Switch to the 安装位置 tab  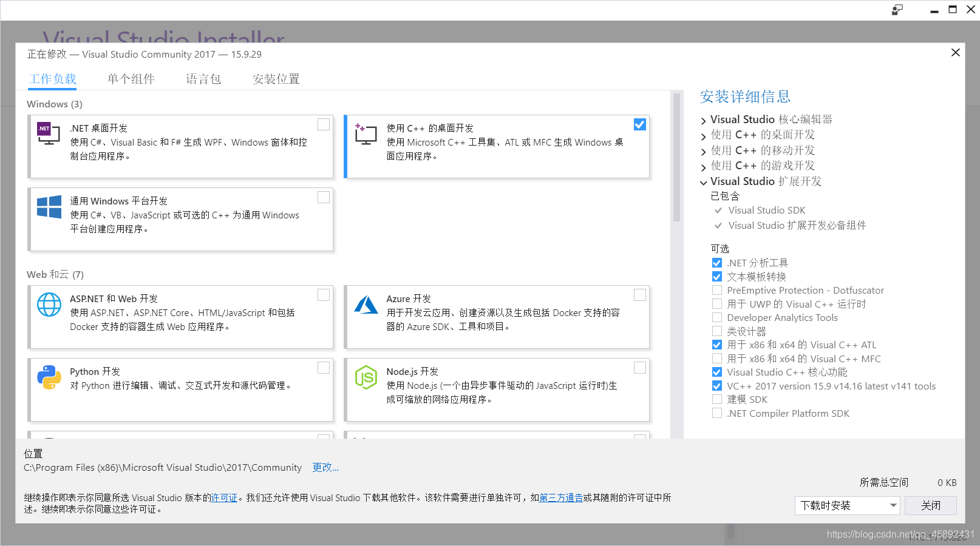[x=276, y=79]
